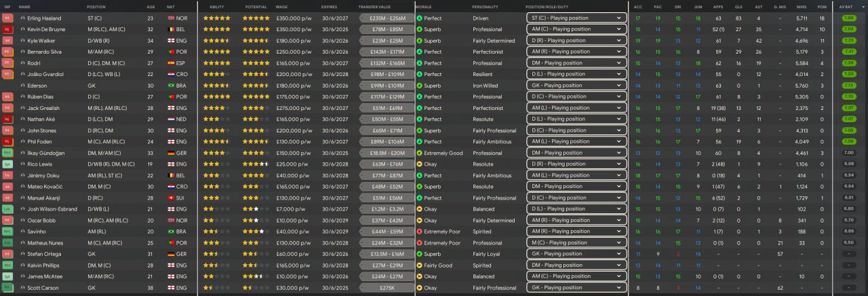Viewport: 868px width, 296px height.
Task: Click Haaland's 5,711 minutes value
Action: click(x=802, y=18)
